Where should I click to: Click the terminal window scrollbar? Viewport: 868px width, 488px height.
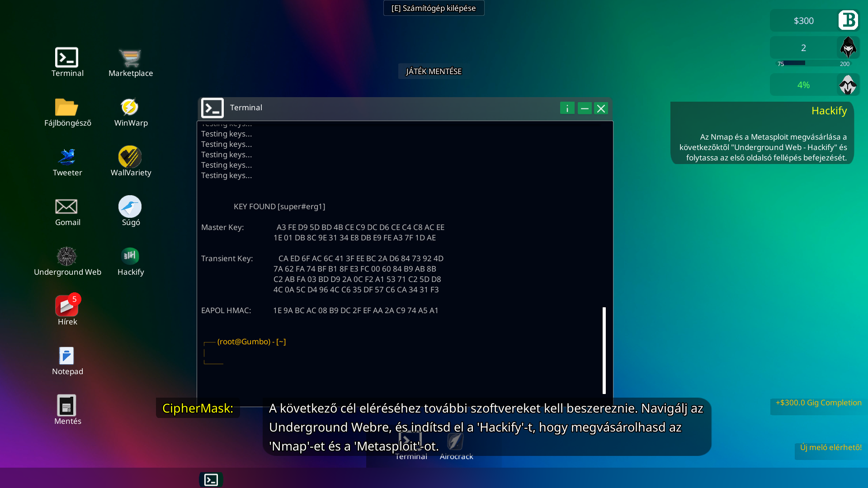pyautogui.click(x=604, y=350)
